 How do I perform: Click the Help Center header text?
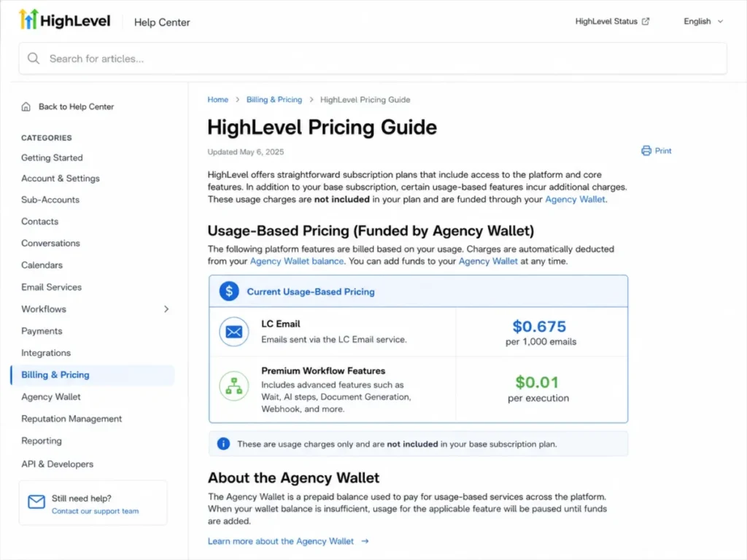(162, 23)
